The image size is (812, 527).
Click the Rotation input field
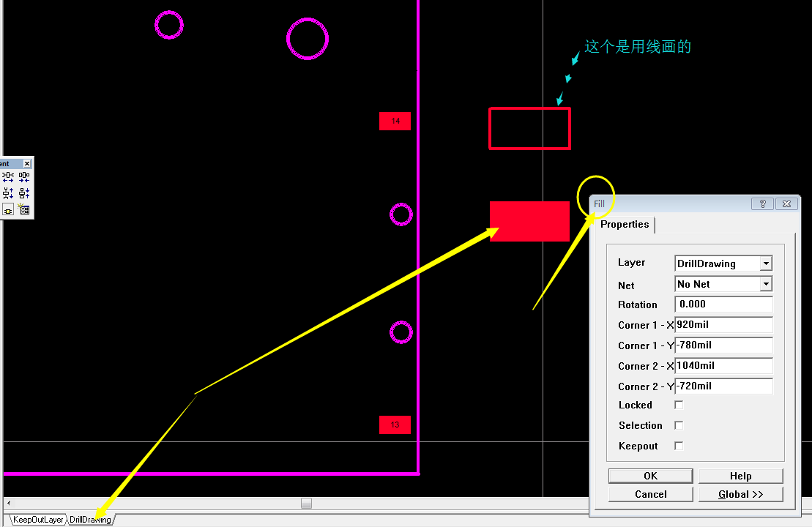[723, 304]
